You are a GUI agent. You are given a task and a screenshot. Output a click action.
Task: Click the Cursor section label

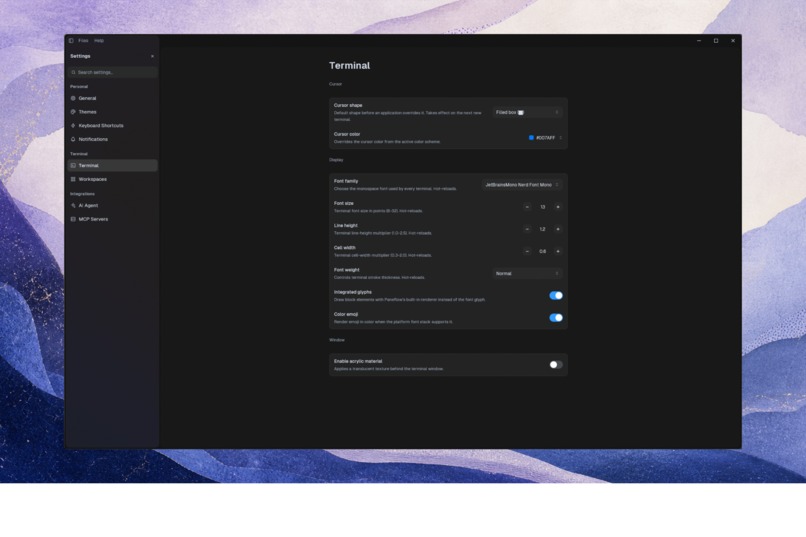(x=335, y=84)
